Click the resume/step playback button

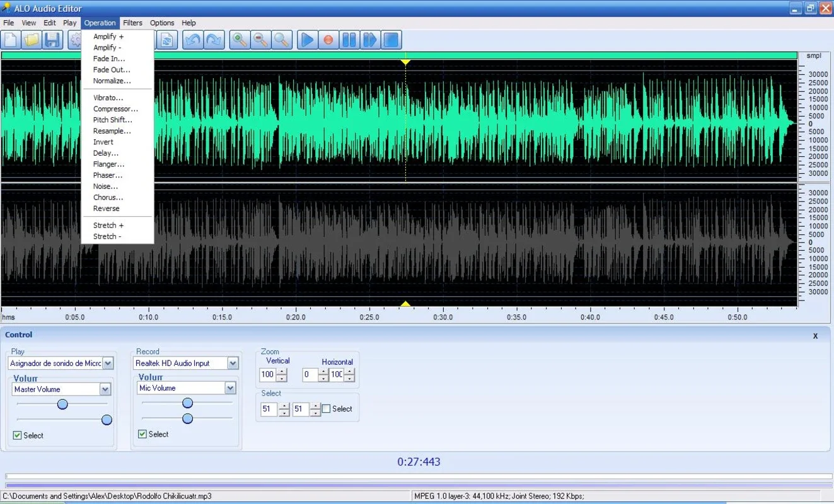click(370, 40)
